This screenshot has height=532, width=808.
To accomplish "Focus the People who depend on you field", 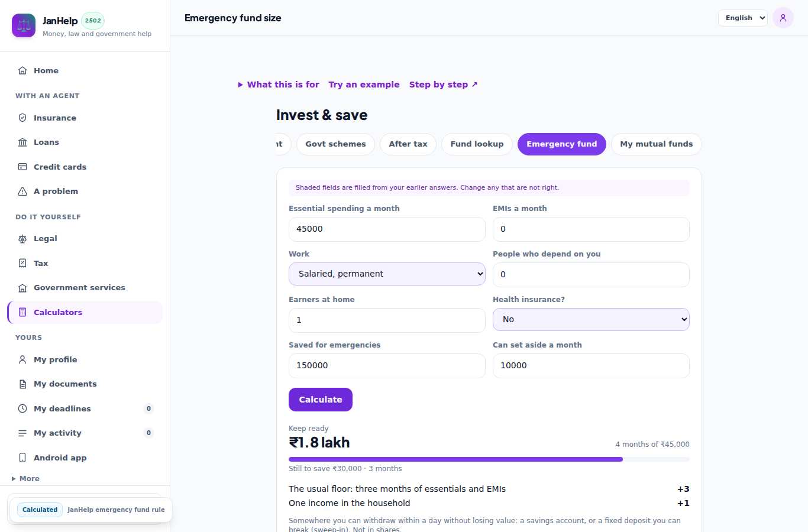I will (591, 275).
